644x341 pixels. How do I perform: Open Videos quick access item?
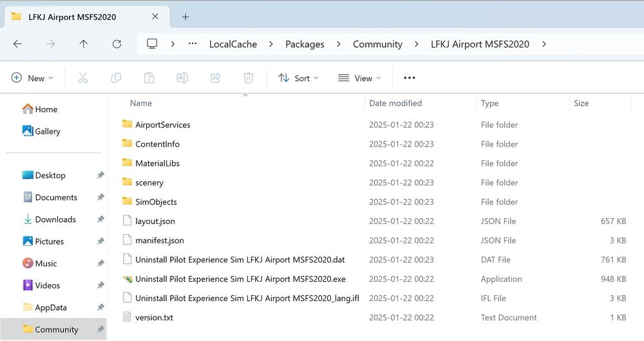pos(41,286)
